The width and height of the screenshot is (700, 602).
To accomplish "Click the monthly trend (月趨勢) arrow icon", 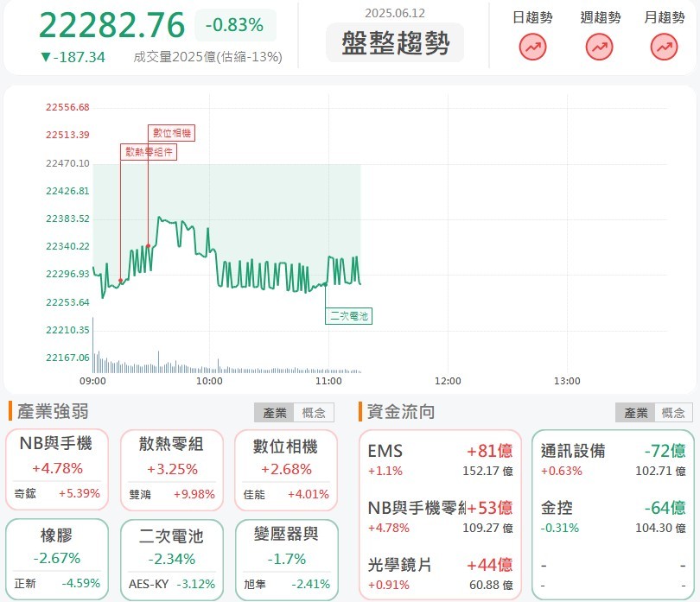I will click(x=664, y=47).
